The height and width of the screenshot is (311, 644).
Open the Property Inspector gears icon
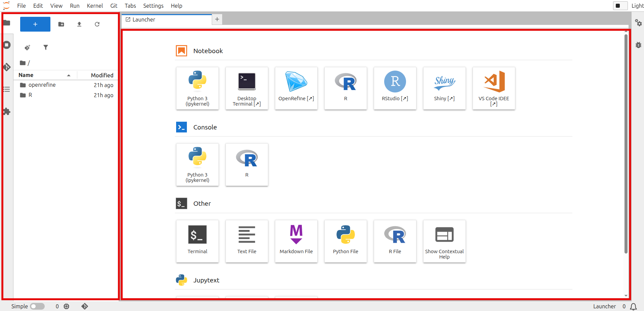click(x=638, y=23)
